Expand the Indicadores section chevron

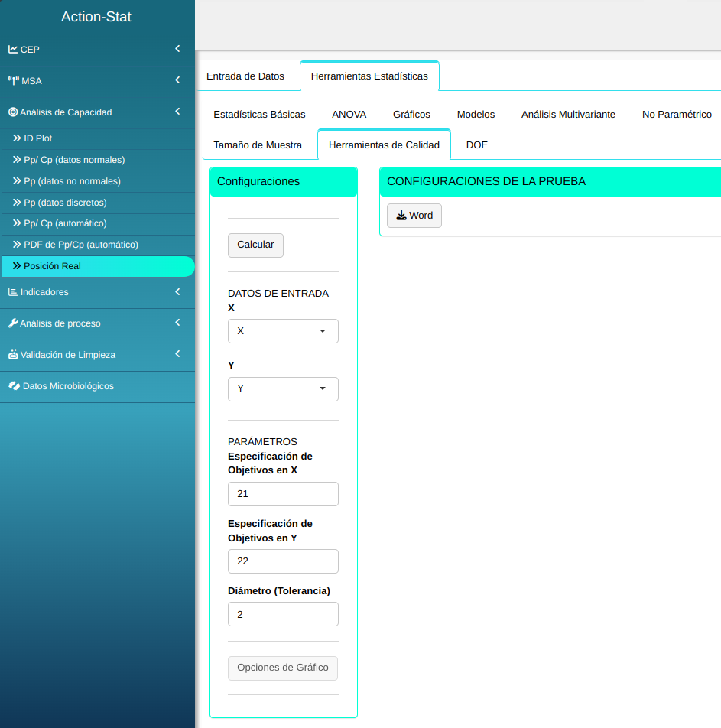pyautogui.click(x=177, y=291)
